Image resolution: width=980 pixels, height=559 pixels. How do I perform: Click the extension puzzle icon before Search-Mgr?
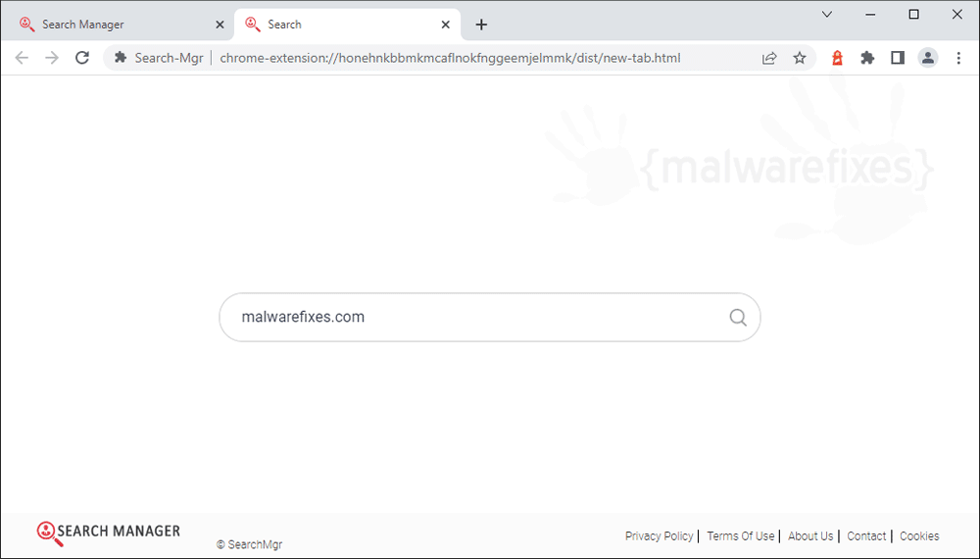(x=121, y=58)
